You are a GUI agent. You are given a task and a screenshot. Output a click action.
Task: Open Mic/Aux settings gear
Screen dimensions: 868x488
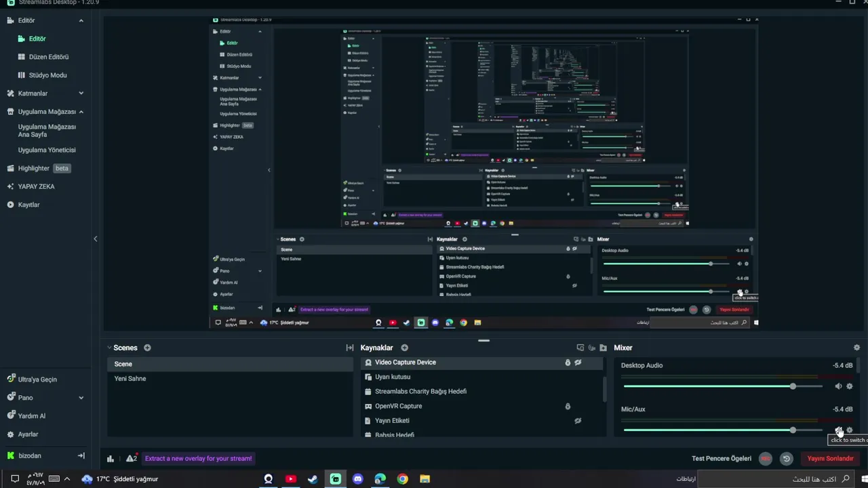850,430
